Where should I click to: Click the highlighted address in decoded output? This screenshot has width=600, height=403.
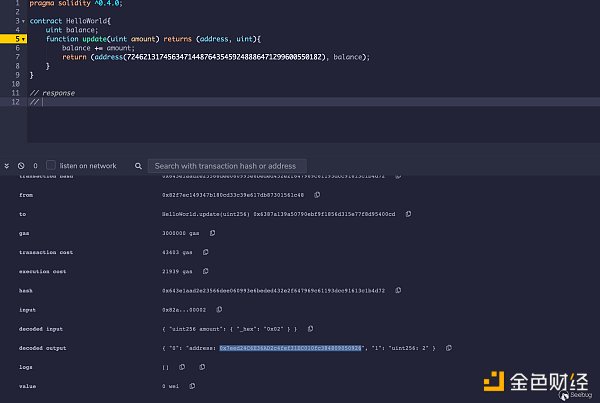click(x=290, y=347)
